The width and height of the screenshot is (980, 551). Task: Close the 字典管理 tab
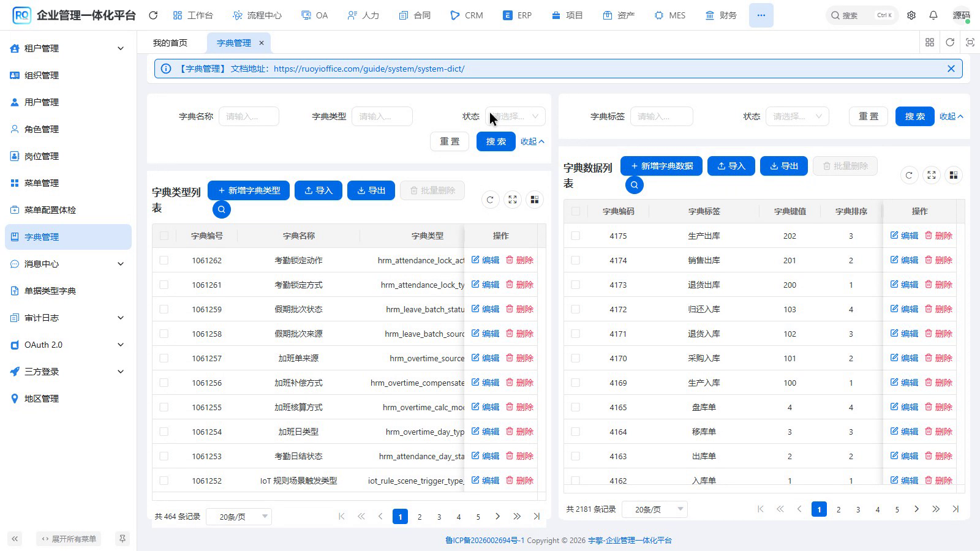coord(262,43)
